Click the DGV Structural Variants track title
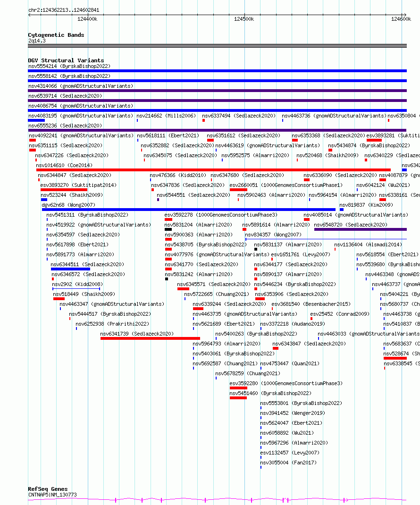This screenshot has height=505, width=420. click(x=66, y=60)
